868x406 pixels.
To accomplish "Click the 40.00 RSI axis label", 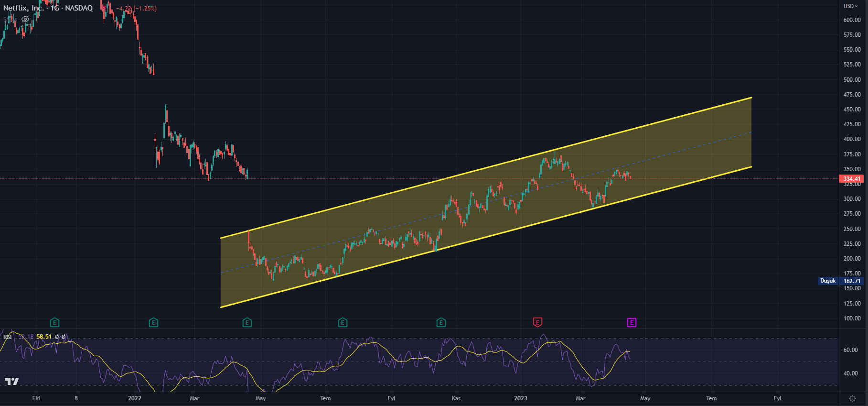I will pos(851,373).
